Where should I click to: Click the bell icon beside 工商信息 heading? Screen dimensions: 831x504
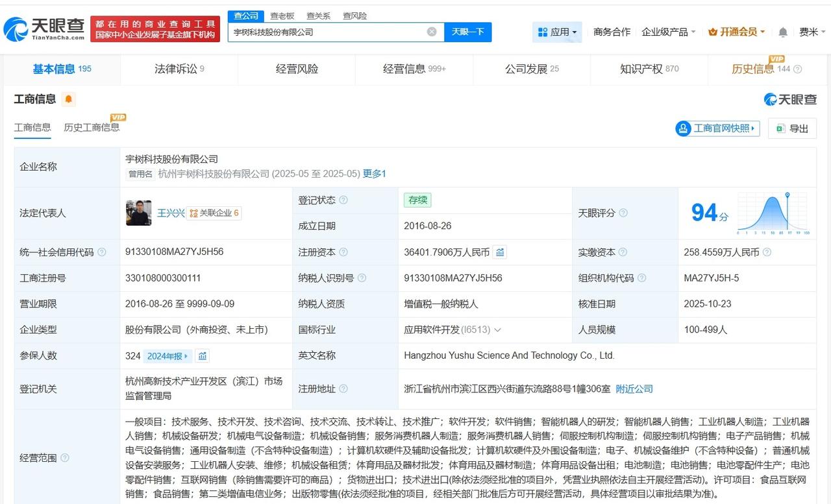pyautogui.click(x=69, y=99)
